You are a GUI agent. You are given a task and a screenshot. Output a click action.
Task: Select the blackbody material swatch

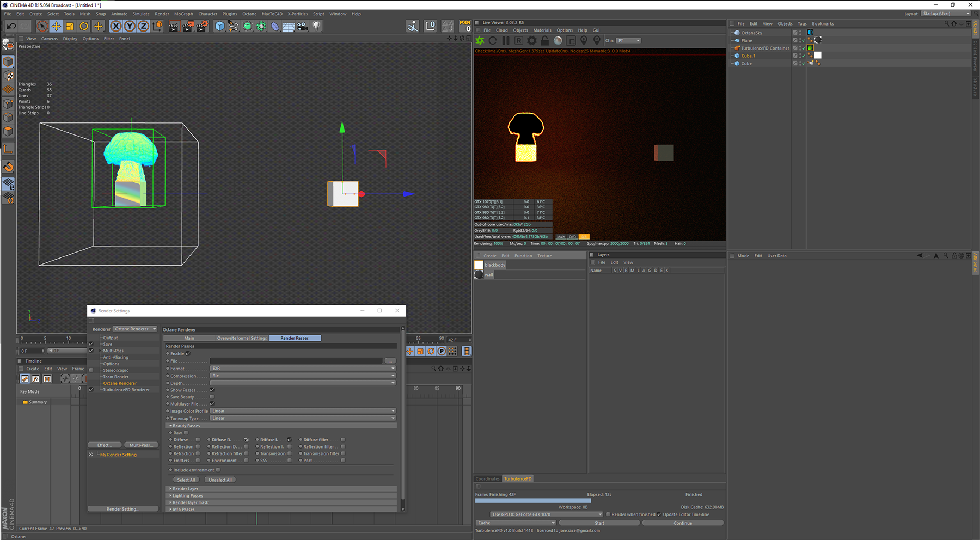click(479, 265)
